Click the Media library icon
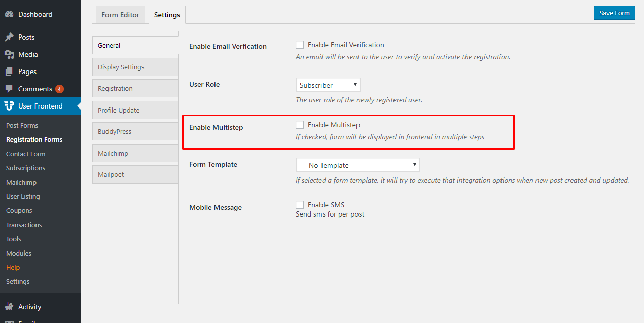 click(9, 54)
